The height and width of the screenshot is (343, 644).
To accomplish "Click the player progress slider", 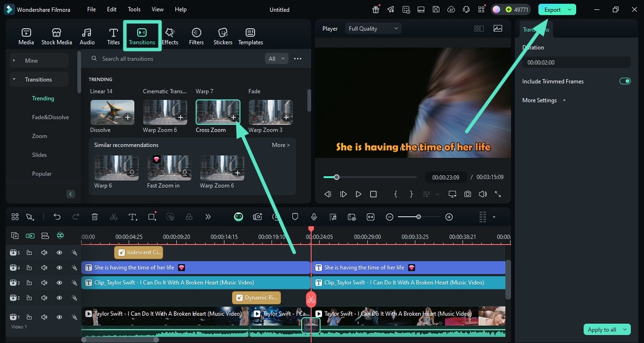I will (370, 177).
